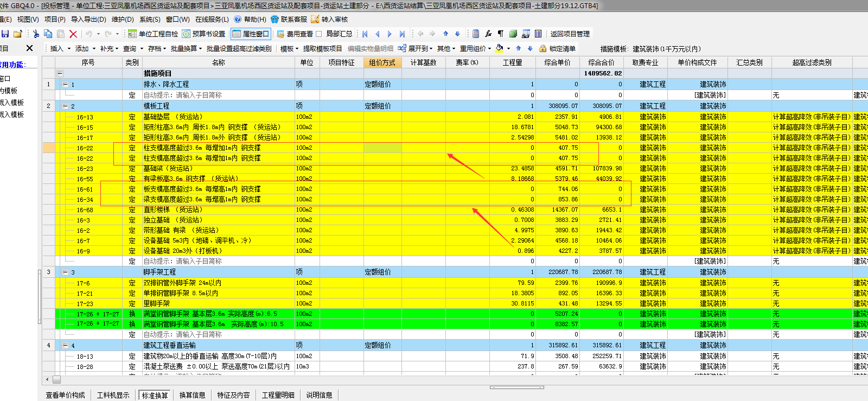This screenshot has height=401, width=868.
Task: Open the calculator icon
Action: click(476, 34)
